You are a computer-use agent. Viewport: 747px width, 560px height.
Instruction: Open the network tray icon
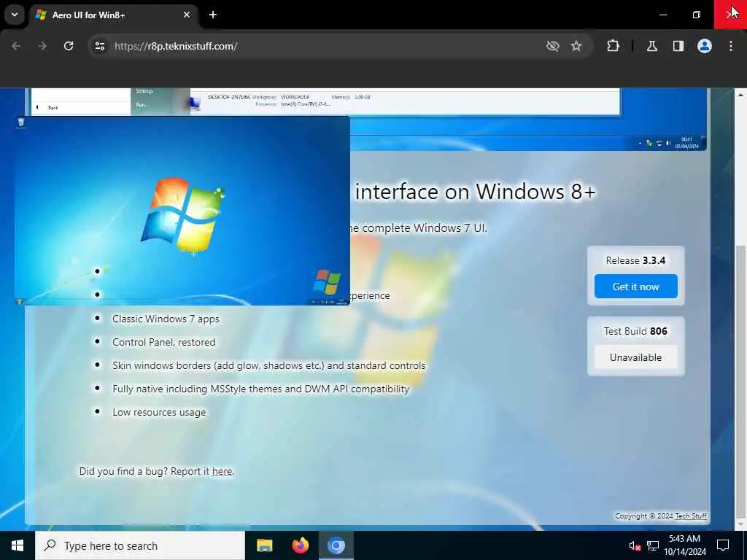point(653,545)
